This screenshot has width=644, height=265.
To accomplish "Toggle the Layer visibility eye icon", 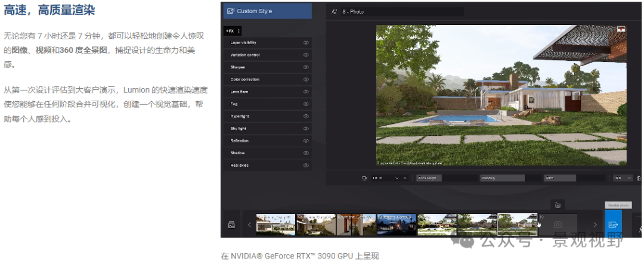I will (x=305, y=43).
